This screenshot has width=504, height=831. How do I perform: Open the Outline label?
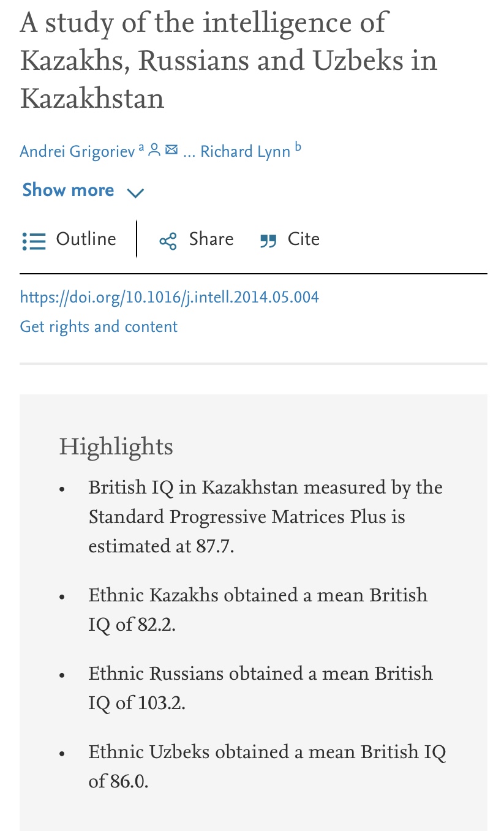[x=86, y=239]
